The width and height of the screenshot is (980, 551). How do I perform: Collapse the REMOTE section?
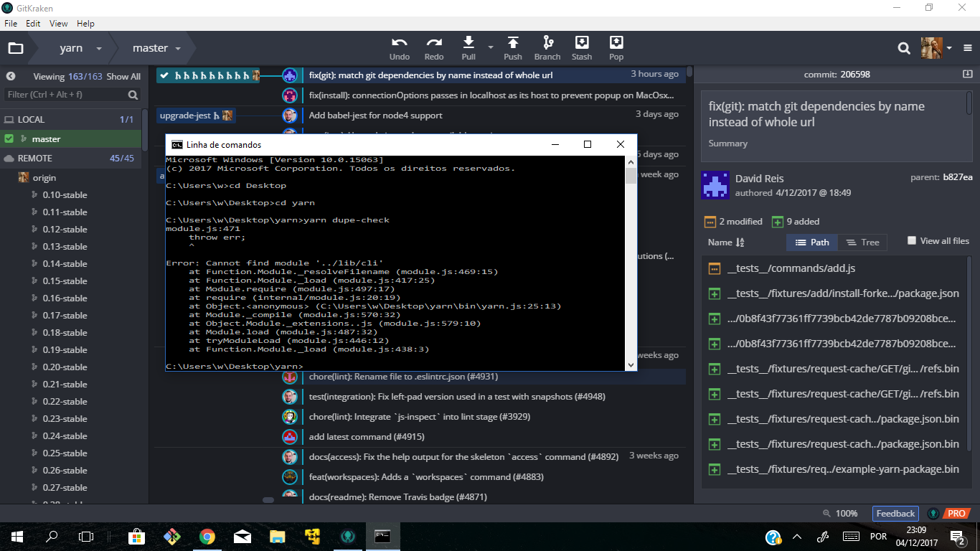tap(70, 158)
